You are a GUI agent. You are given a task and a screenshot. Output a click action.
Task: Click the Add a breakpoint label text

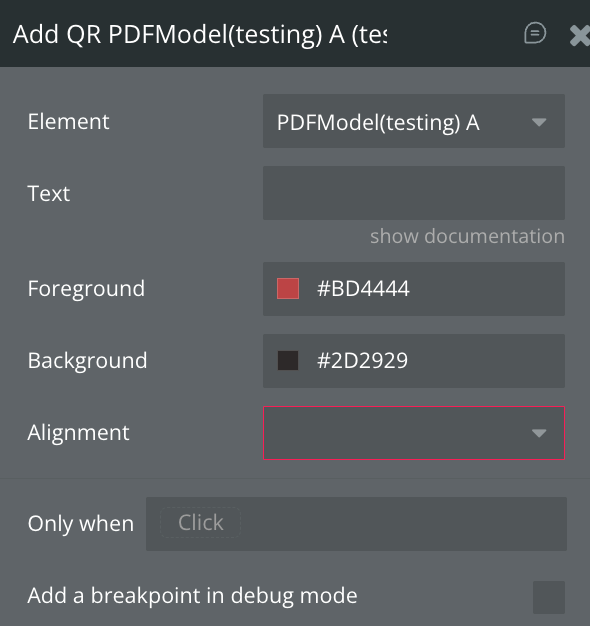click(192, 596)
